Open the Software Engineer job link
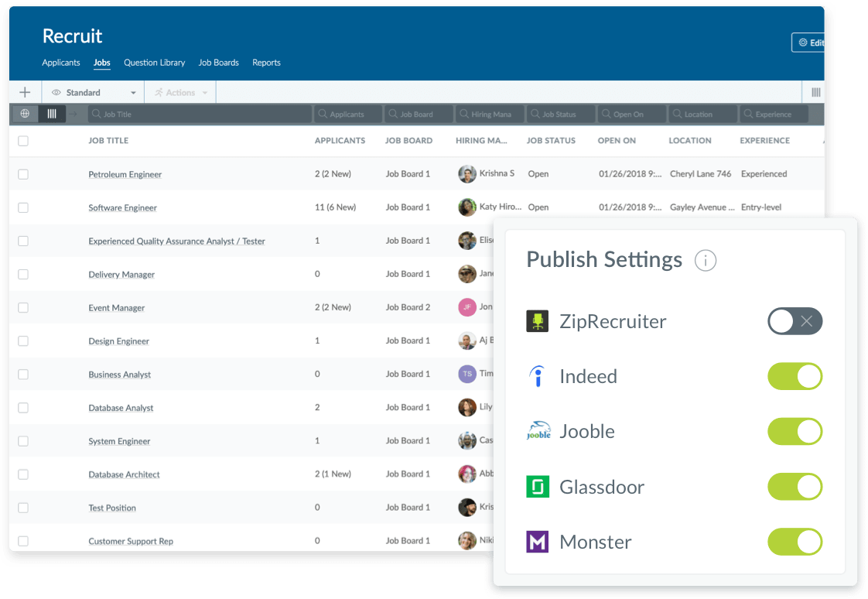Screen dimensions: 868x599 [x=122, y=207]
